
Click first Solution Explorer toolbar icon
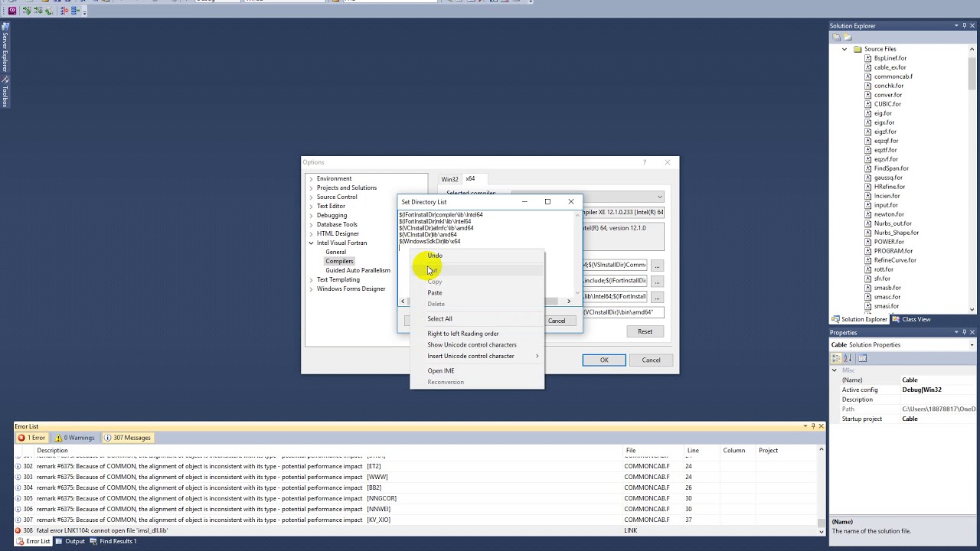coord(836,37)
